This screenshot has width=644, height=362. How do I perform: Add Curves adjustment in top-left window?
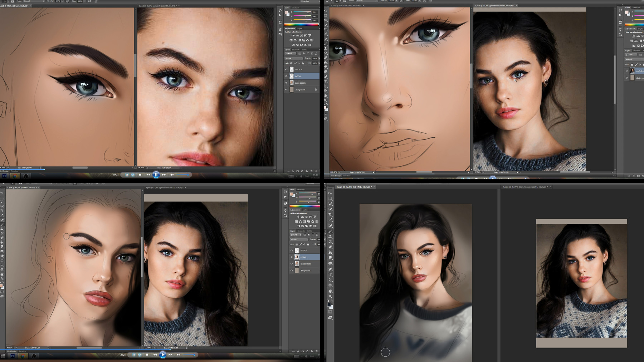pyautogui.click(x=301, y=36)
